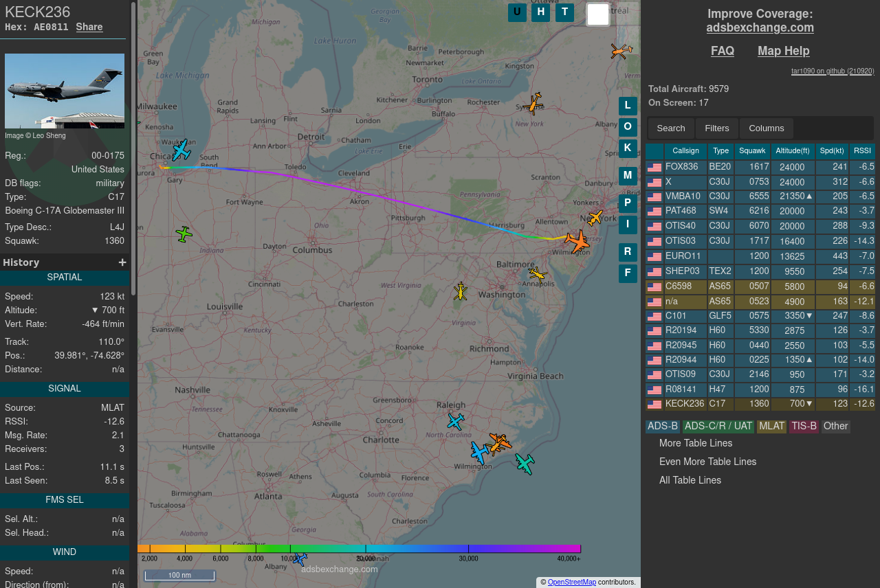880x588 pixels.
Task: Open the Map Help link
Action: 784,51
